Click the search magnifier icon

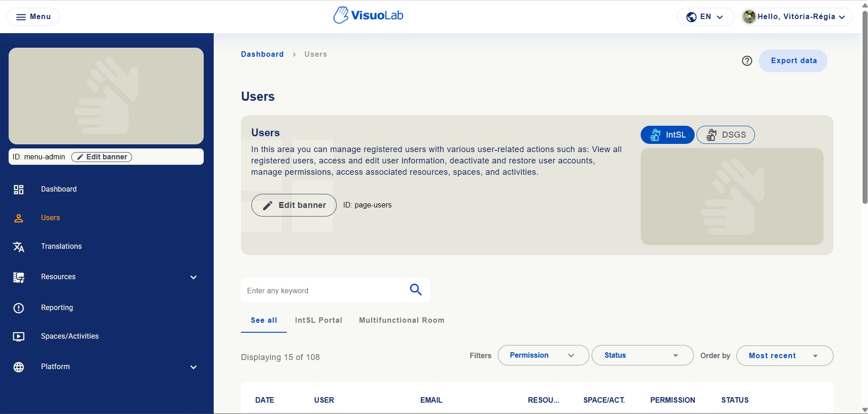[416, 290]
